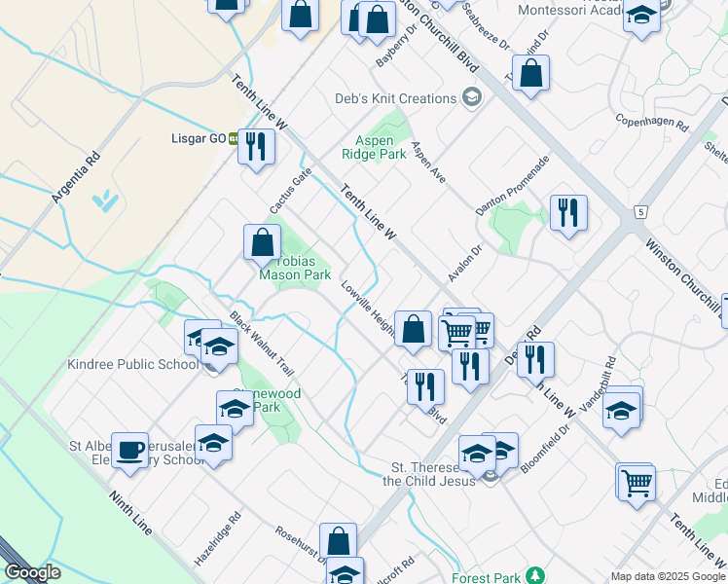Click the shopping bag marker on Lowville Heights
728x584 pixels.
click(x=413, y=330)
